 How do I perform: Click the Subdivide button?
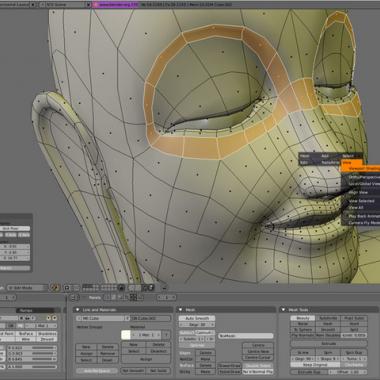coord(328,318)
